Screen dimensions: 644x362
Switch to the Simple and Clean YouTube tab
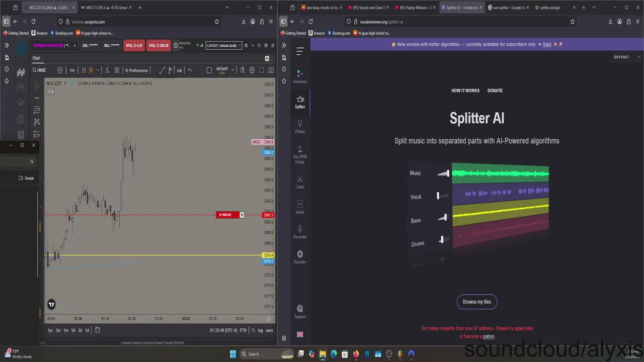click(368, 8)
